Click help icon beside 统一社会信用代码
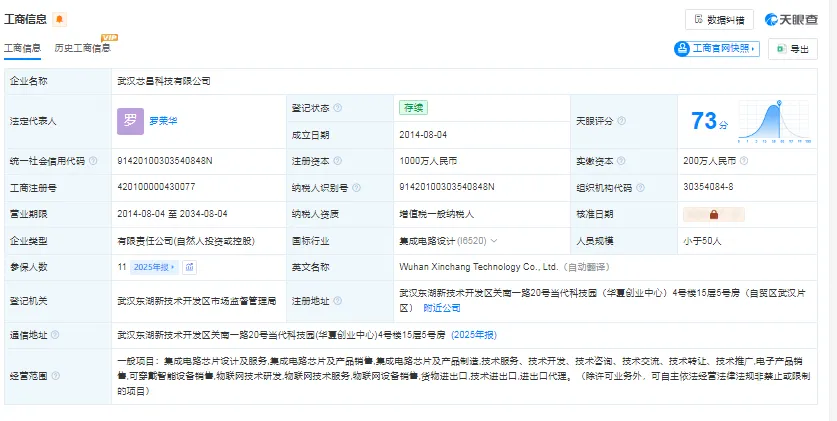 [x=93, y=161]
